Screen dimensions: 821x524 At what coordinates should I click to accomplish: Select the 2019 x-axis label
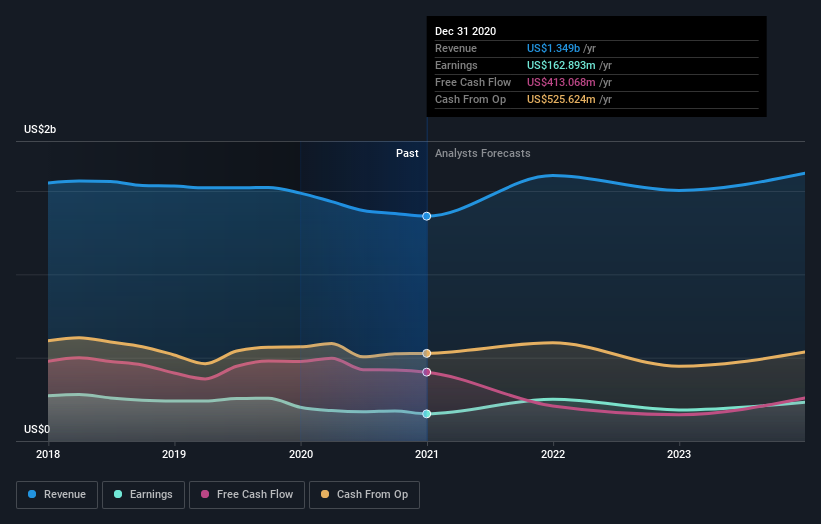(174, 454)
